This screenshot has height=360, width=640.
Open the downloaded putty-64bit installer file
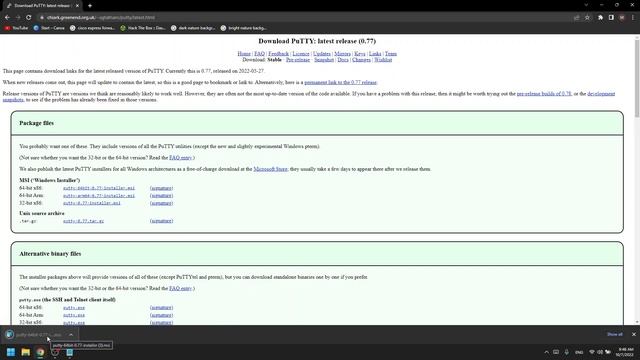tap(34, 335)
